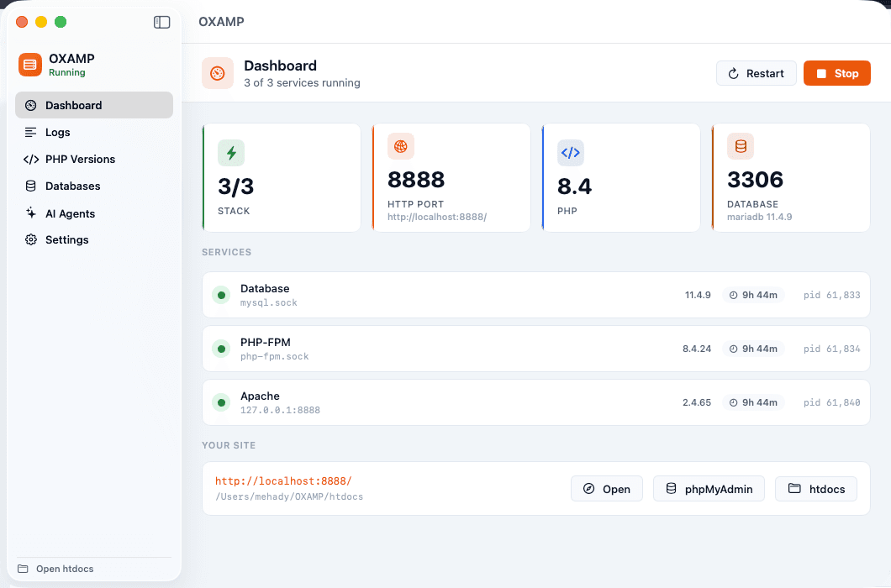891x588 pixels.
Task: Click the Apache 127.0.0.1:8888 service row
Action: tap(535, 403)
